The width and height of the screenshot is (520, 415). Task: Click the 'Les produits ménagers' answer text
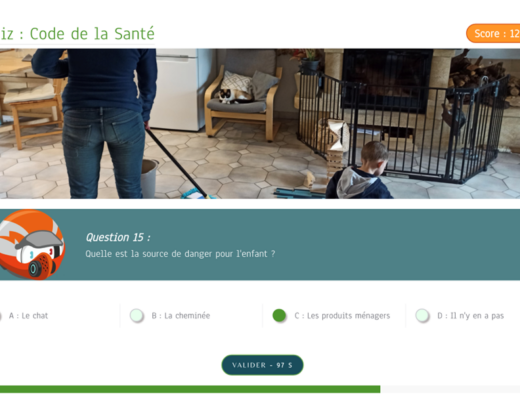click(x=348, y=316)
